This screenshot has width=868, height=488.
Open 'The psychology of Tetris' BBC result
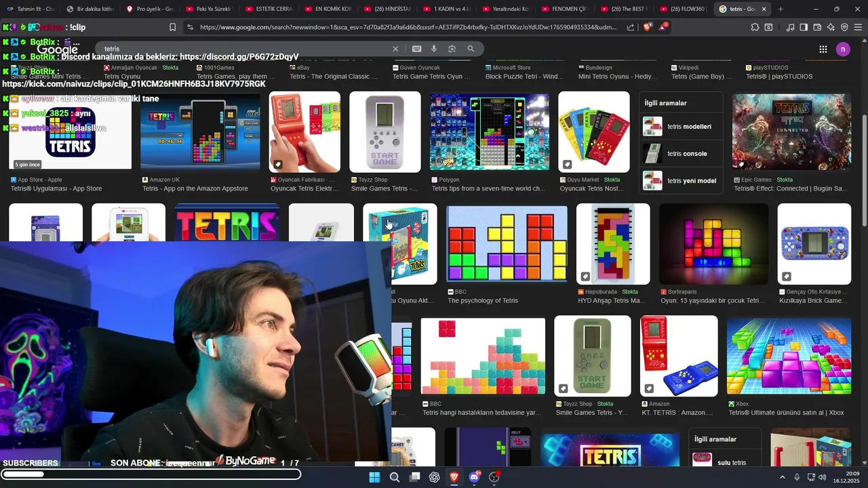point(483,301)
